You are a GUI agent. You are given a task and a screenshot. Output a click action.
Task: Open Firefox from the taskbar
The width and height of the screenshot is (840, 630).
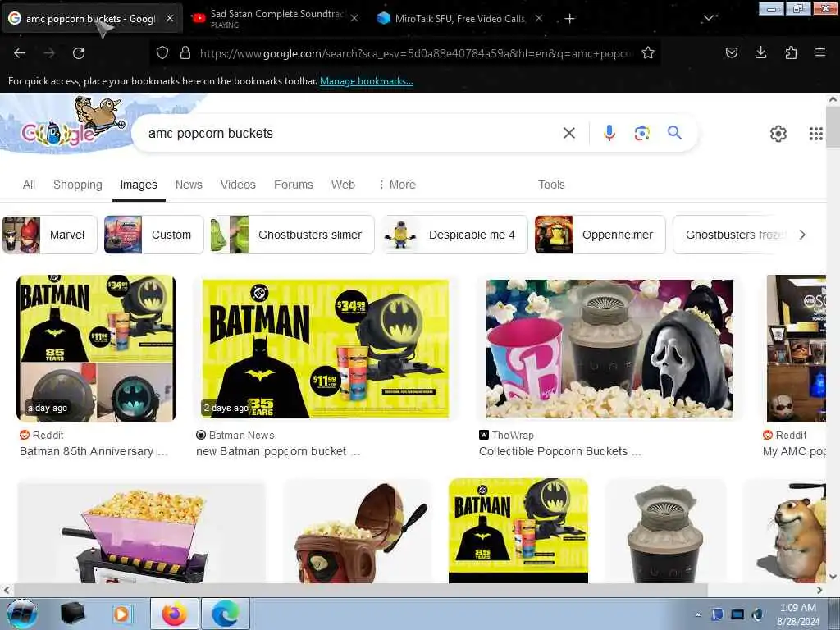[175, 614]
